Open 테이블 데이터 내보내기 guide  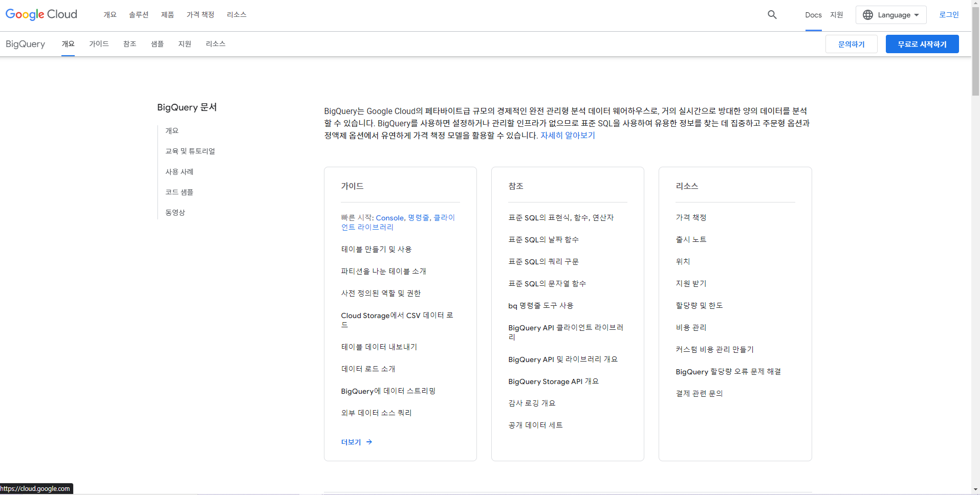(x=379, y=347)
